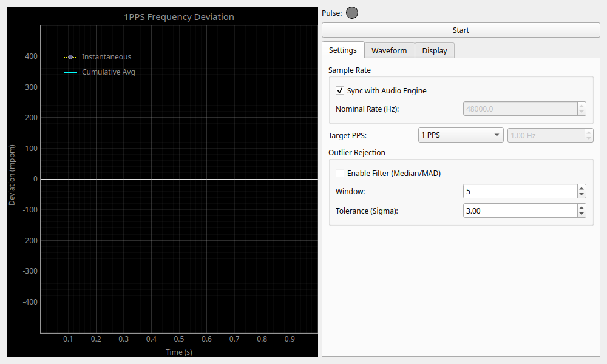Screen dimensions: 607x364
Task: Open the Display tab
Action: 434,50
